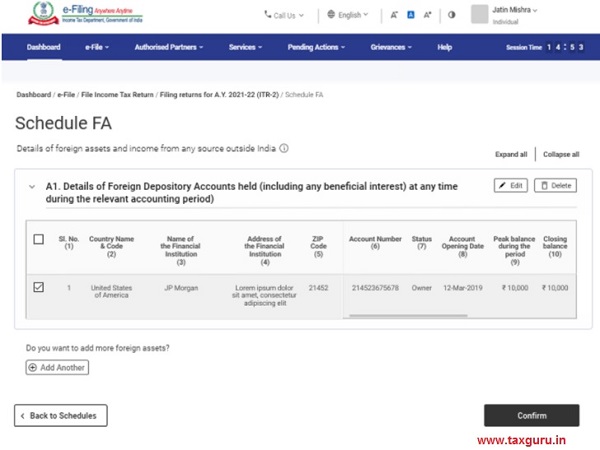Open Call Us dropdown
Screen dimensions: 600x450
click(284, 15)
